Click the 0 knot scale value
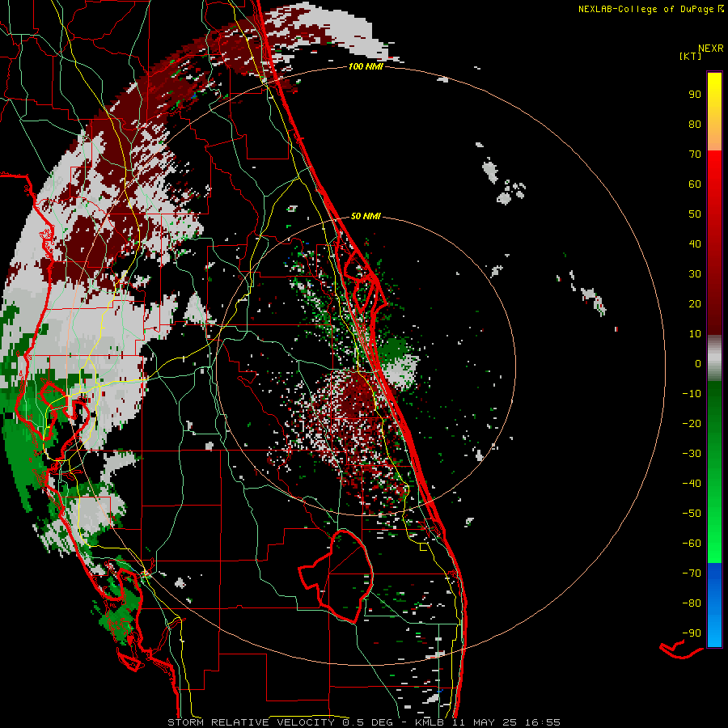 click(698, 363)
